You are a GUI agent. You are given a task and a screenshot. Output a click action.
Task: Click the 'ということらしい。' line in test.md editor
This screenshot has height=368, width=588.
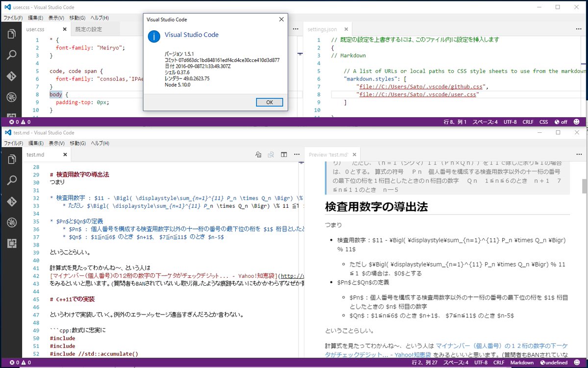click(70, 252)
